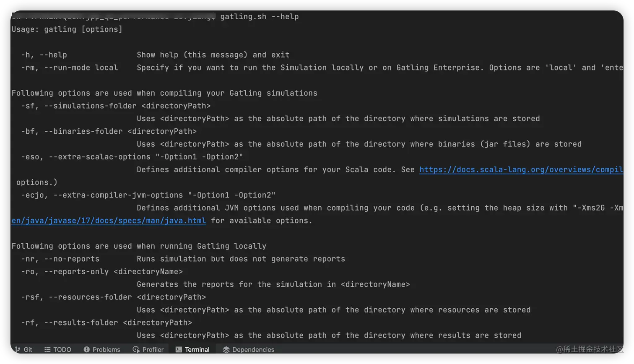Click the 'Usage: gatling [options]' line

(x=67, y=29)
